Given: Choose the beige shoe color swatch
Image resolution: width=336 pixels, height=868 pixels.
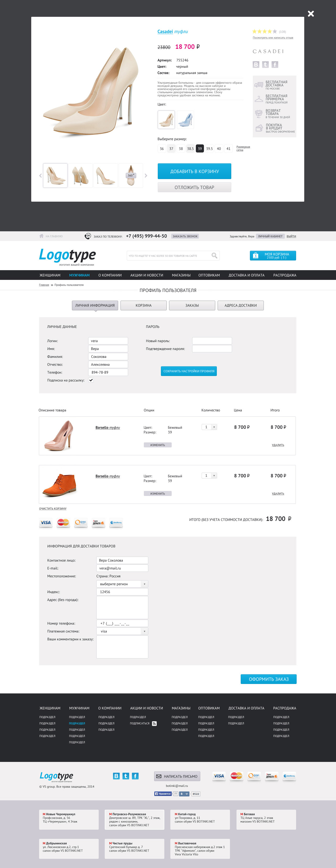Looking at the screenshot, I should click(x=166, y=120).
